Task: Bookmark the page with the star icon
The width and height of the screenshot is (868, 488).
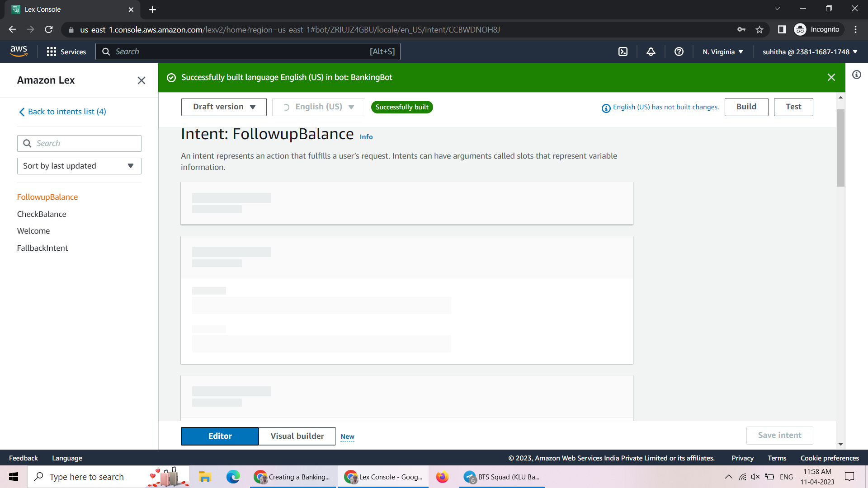Action: [759, 29]
